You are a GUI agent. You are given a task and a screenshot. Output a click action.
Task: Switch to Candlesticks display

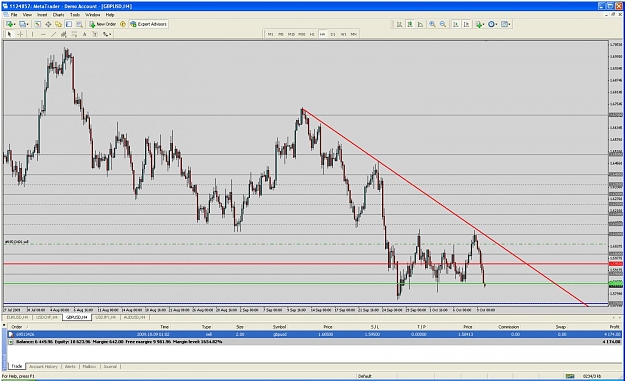click(x=409, y=24)
